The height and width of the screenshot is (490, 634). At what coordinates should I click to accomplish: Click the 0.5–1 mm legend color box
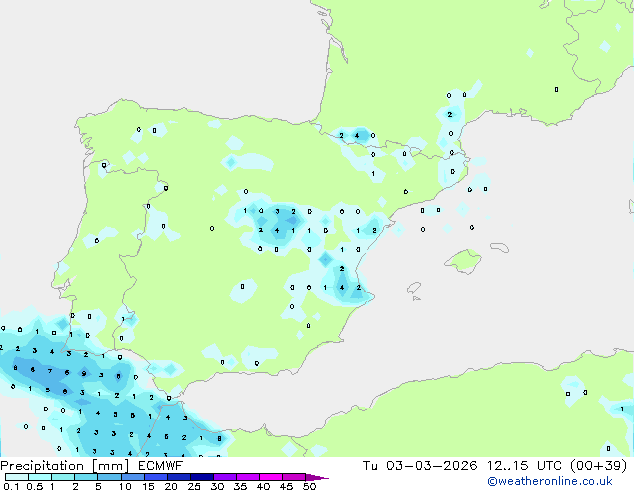point(40,477)
